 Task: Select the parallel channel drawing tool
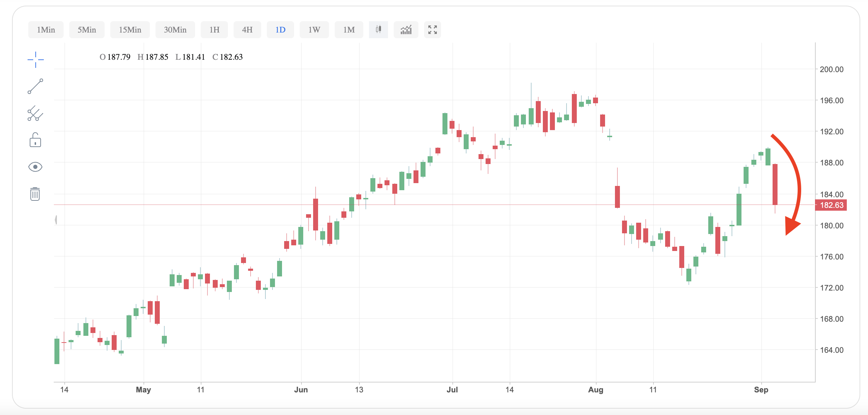click(35, 113)
